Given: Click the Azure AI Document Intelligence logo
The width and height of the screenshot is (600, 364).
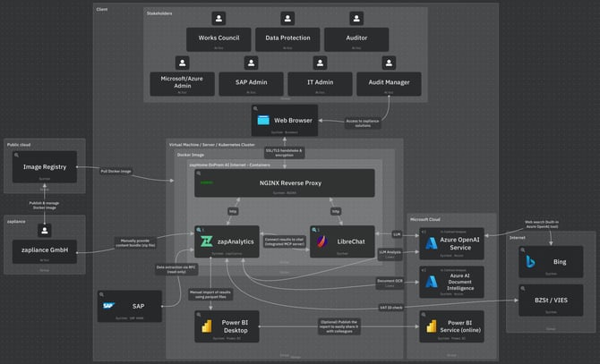Looking at the screenshot, I should click(x=432, y=282).
